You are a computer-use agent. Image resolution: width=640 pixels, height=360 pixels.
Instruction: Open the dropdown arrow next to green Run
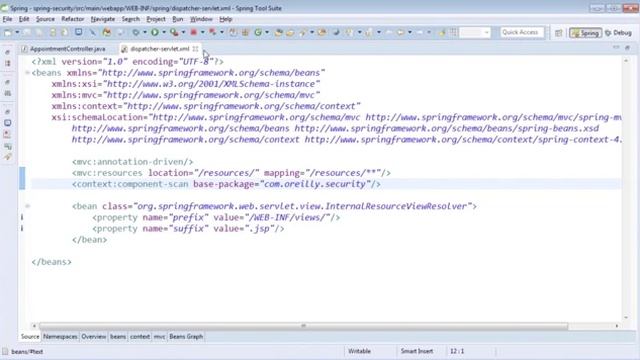click(x=164, y=32)
